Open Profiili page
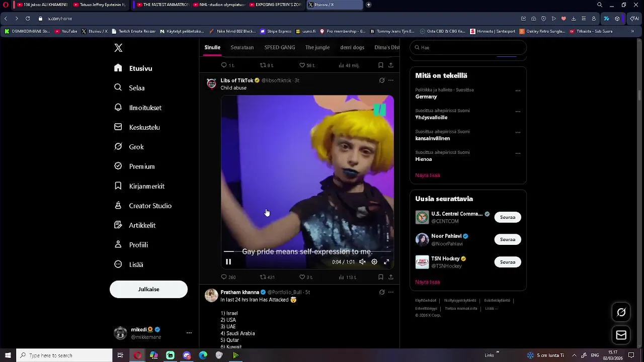Image resolution: width=644 pixels, height=362 pixels. point(131,245)
